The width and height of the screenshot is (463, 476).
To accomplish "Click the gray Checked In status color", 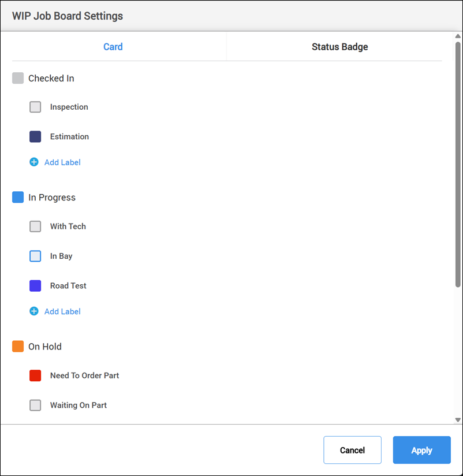I will pyautogui.click(x=17, y=78).
